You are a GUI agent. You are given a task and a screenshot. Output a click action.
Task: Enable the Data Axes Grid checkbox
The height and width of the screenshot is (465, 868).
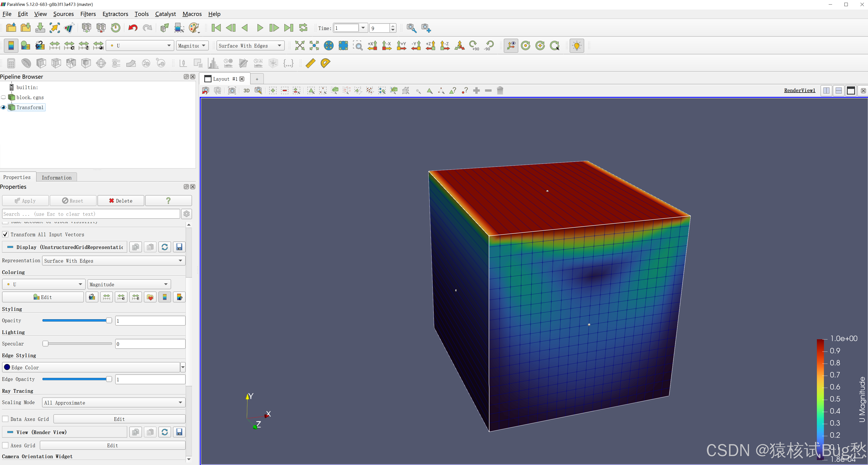[x=5, y=419]
